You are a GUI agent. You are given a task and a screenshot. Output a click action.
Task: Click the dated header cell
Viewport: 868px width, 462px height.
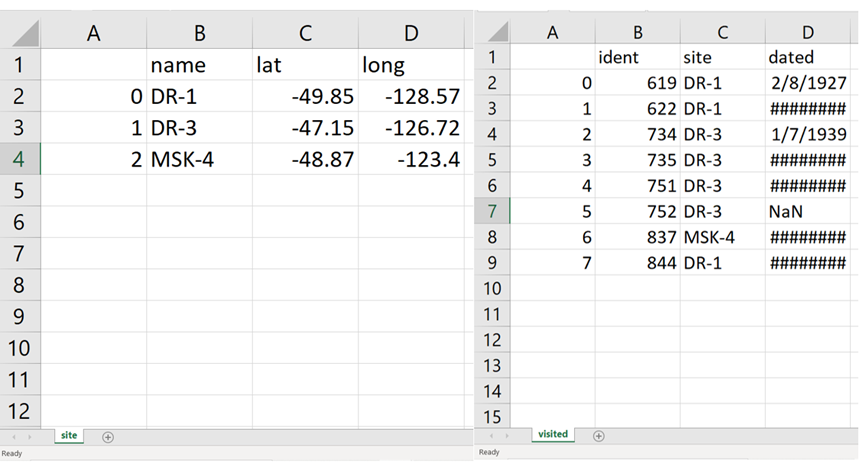[x=808, y=57]
